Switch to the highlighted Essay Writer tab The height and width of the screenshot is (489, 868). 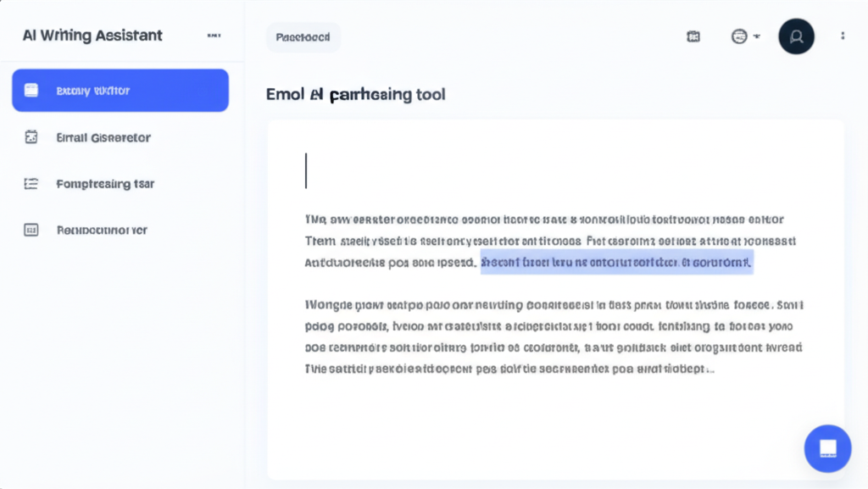(120, 91)
